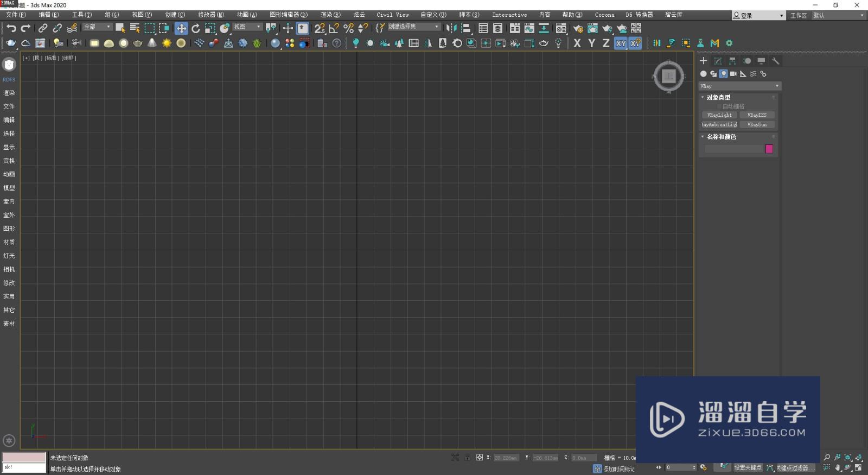This screenshot has width=868, height=475.
Task: Select Helpers category icon
Action: 743,74
